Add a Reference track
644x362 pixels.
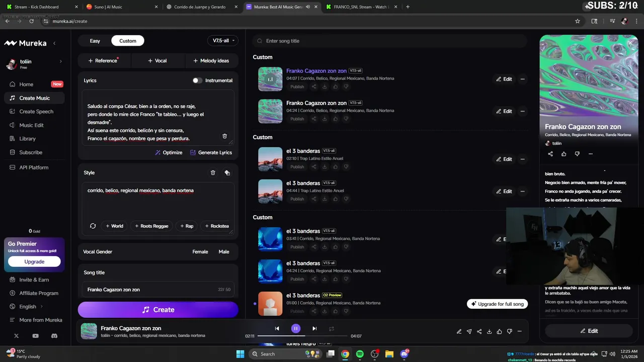104,61
